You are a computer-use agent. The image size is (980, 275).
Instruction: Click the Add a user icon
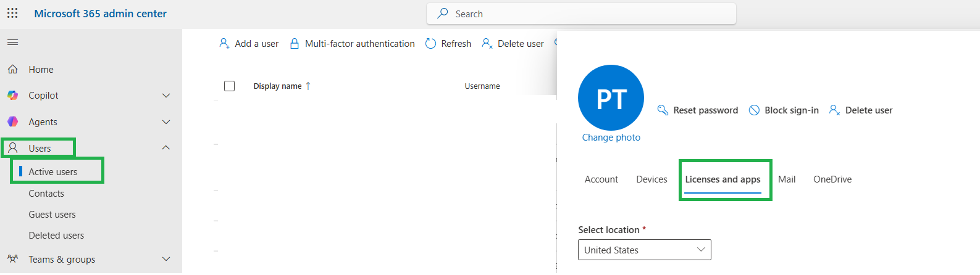tap(224, 43)
